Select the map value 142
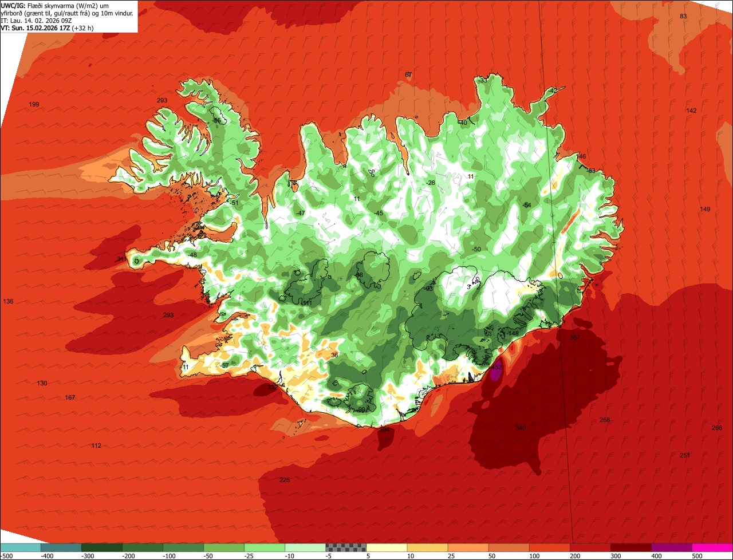This screenshot has height=560, width=733. coord(691,111)
